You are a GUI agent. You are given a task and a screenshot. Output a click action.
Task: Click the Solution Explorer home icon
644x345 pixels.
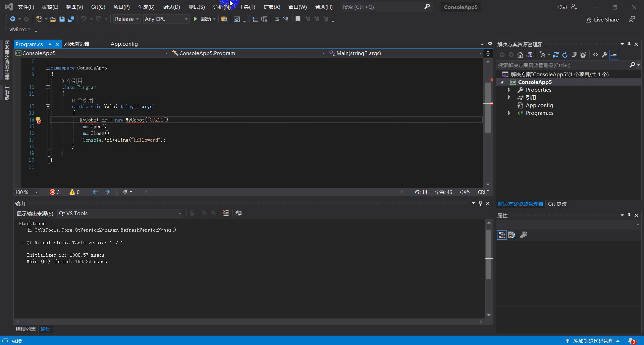pos(520,55)
